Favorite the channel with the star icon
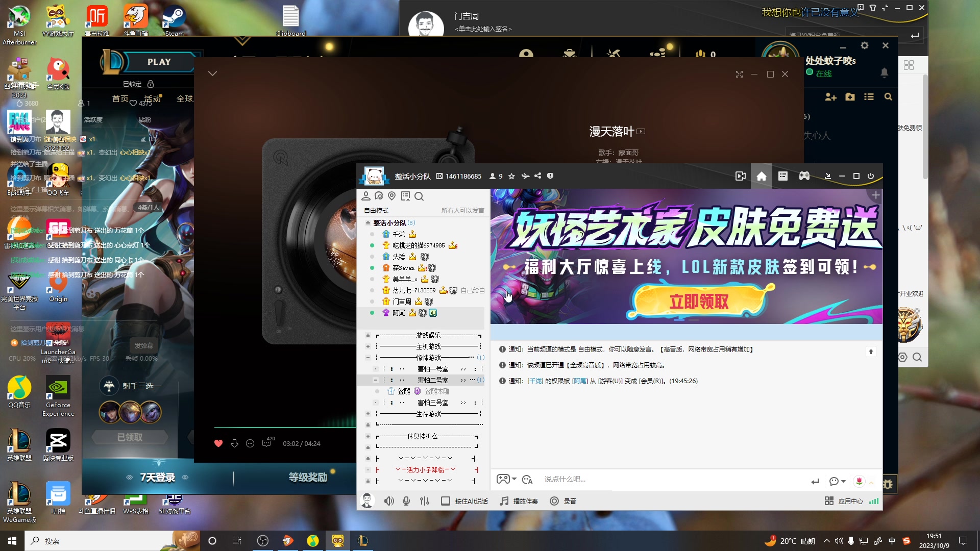Screen dimensions: 980x551 tap(511, 176)
